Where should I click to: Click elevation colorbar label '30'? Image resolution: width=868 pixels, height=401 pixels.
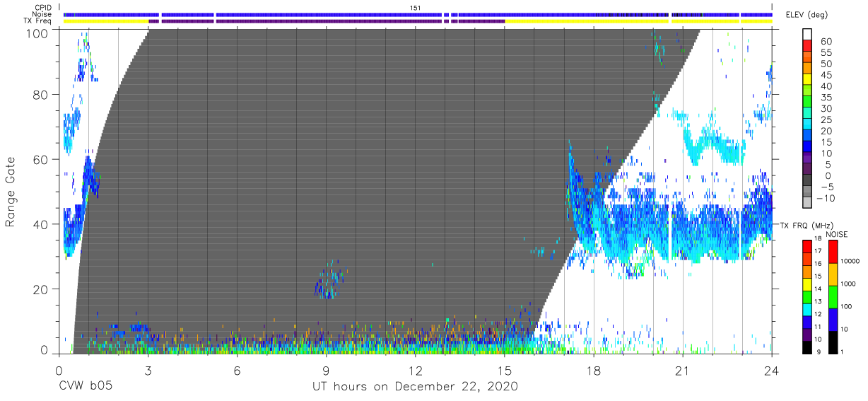click(x=825, y=108)
